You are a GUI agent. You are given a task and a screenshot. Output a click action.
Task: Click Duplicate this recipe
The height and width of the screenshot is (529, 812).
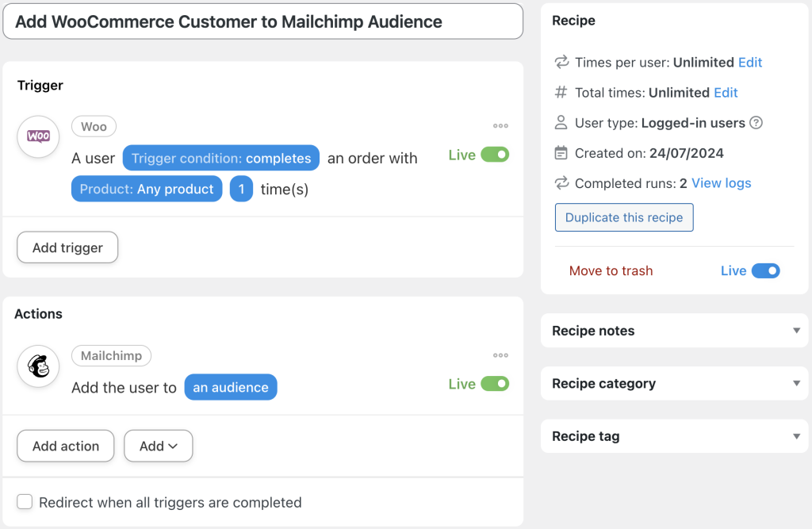coord(624,217)
